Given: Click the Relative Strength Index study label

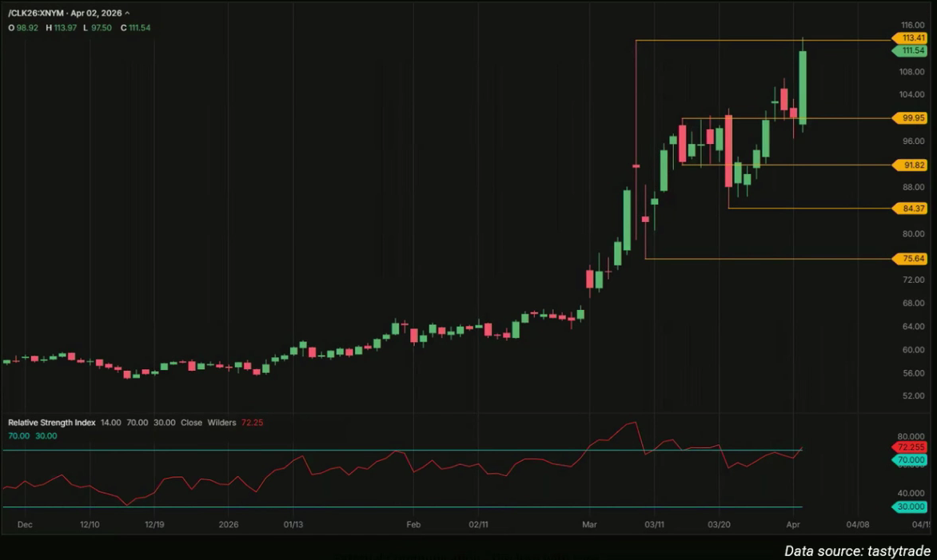Looking at the screenshot, I should pyautogui.click(x=51, y=423).
